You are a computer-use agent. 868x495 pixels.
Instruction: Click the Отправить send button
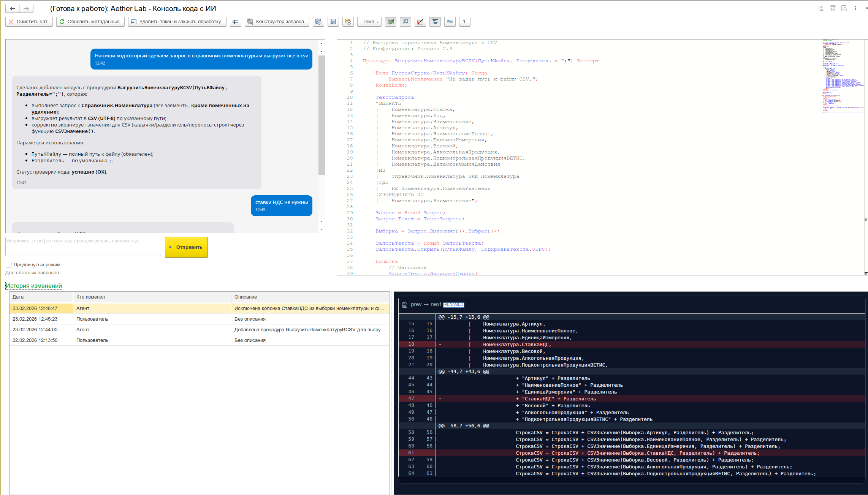click(186, 247)
